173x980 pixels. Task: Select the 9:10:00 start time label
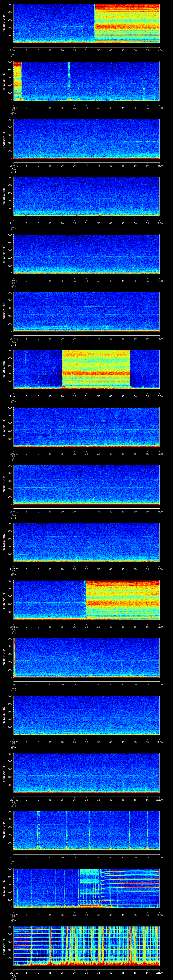pyautogui.click(x=14, y=166)
